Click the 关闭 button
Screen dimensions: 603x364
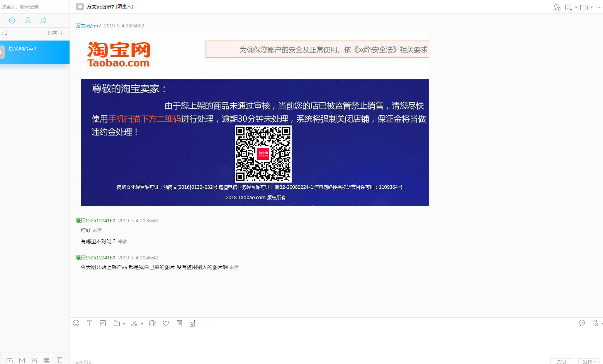click(x=561, y=362)
